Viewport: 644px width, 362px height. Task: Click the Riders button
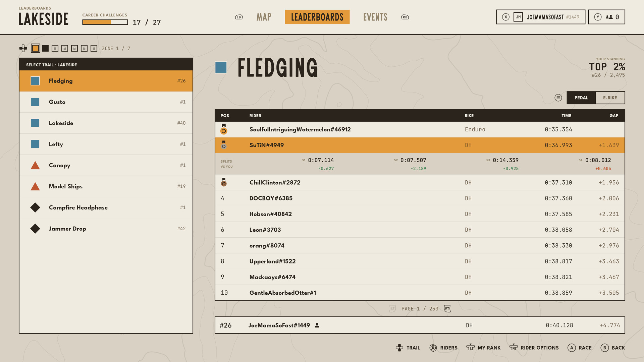click(443, 348)
